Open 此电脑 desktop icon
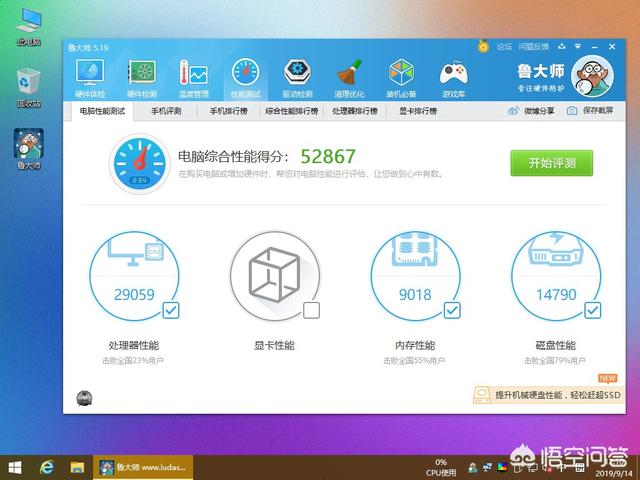This screenshot has width=640, height=480. 29,27
